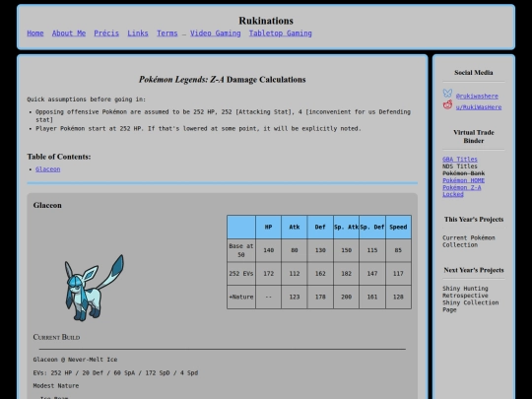Select the Speed column header
This screenshot has height=399, width=532.
[398, 227]
